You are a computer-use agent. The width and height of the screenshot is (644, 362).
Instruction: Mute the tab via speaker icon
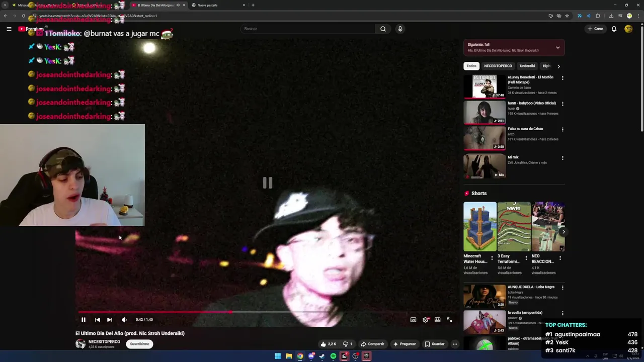click(x=178, y=5)
